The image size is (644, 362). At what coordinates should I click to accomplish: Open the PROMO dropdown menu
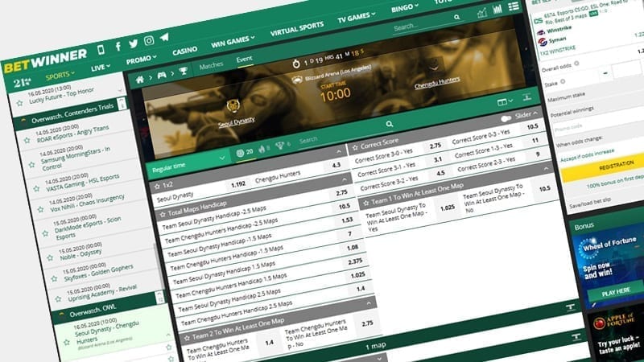pyautogui.click(x=141, y=60)
